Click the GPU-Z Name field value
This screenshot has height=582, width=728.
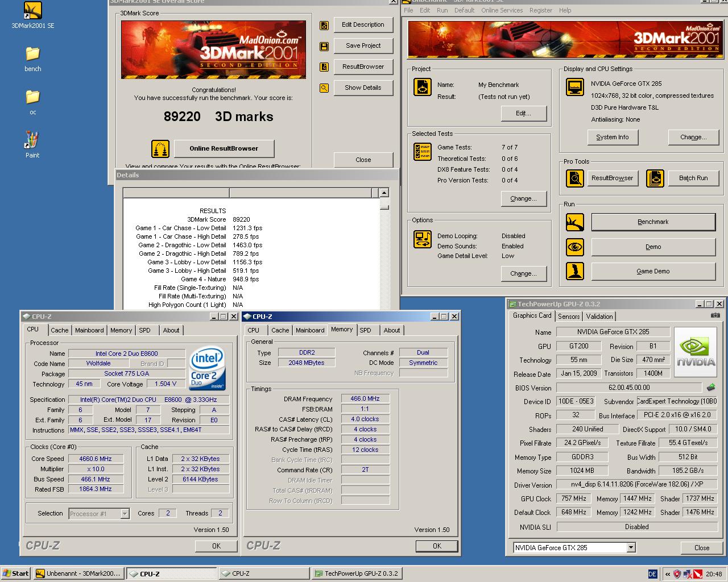click(x=613, y=332)
